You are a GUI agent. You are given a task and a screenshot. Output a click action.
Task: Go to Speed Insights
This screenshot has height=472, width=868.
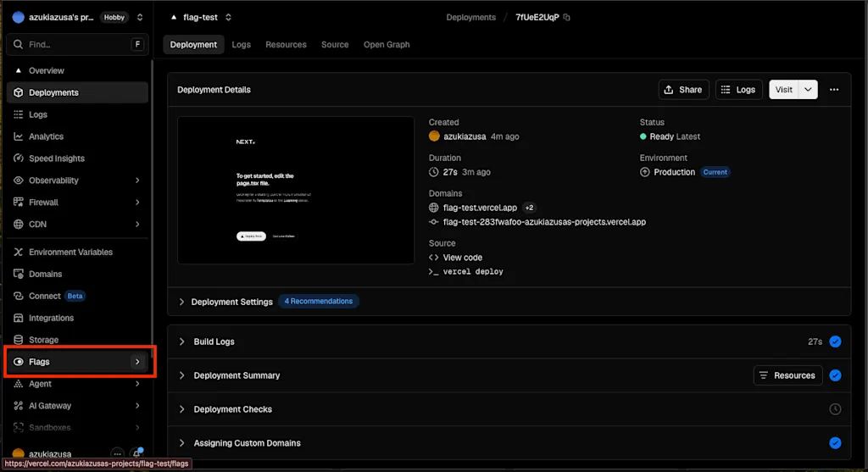[77, 158]
